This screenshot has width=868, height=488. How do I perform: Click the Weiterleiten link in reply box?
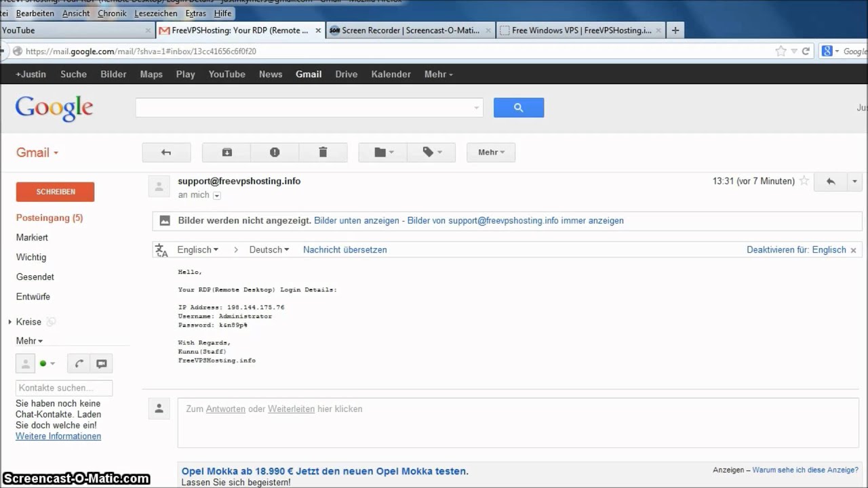coord(291,409)
